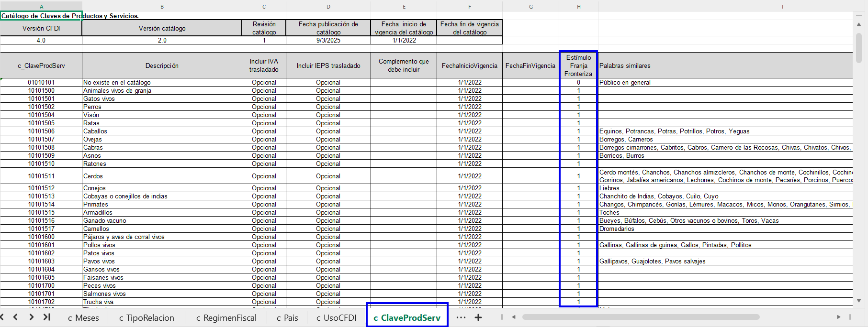Show more sheets via ellipsis button
Screen dimensions: 868x327
point(461,317)
